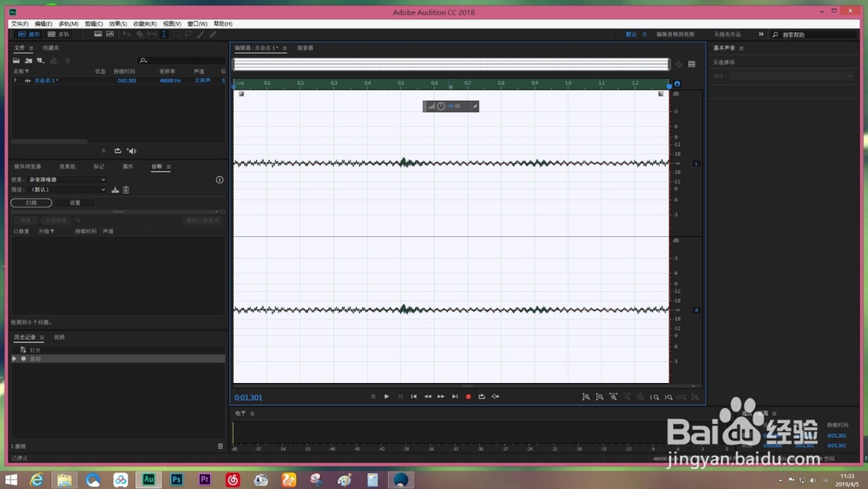Click the new file icon in Files panel
This screenshot has width=868, height=489.
click(40, 60)
